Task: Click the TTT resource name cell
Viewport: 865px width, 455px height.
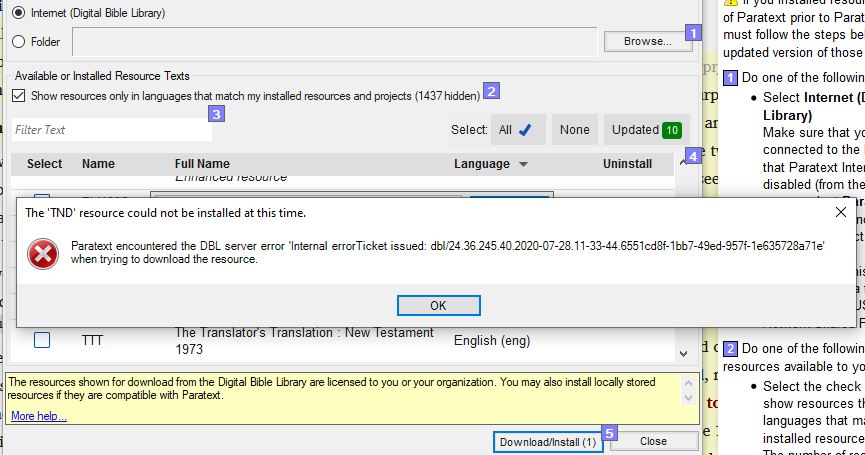Action: [92, 340]
